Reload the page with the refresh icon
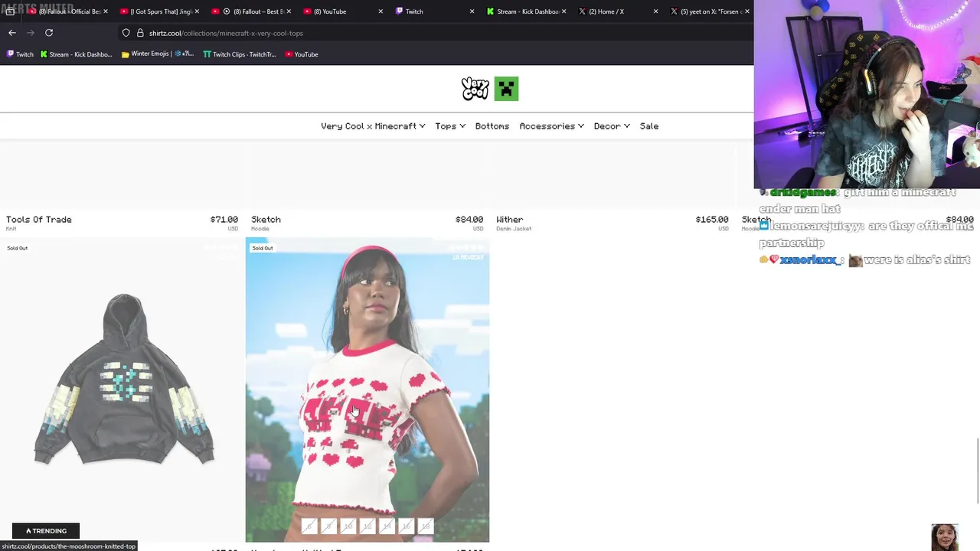 [x=49, y=33]
